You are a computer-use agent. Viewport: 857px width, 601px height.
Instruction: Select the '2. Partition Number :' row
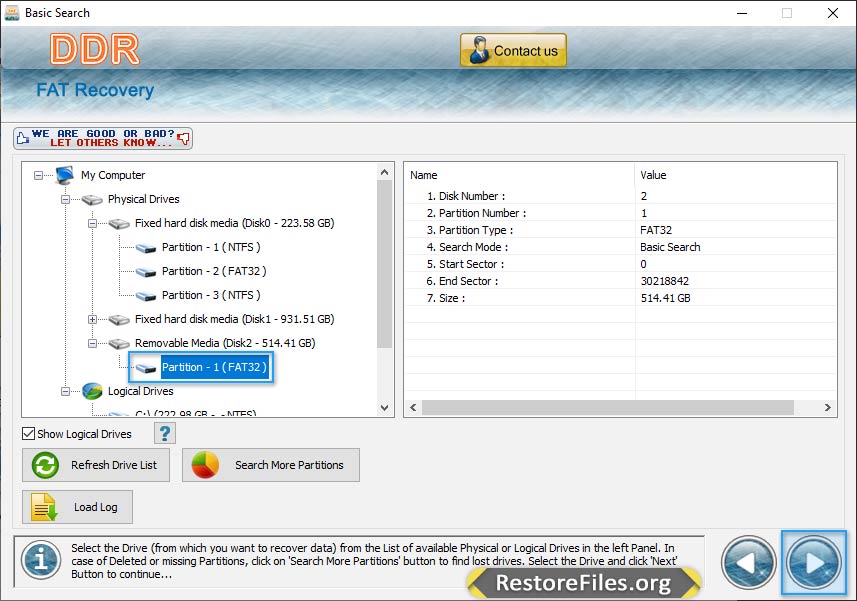point(621,213)
